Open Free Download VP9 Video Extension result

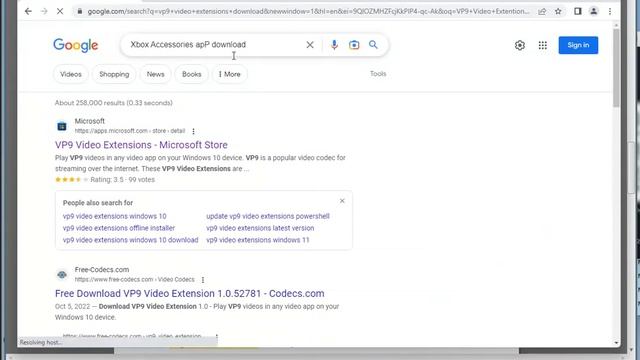190,293
